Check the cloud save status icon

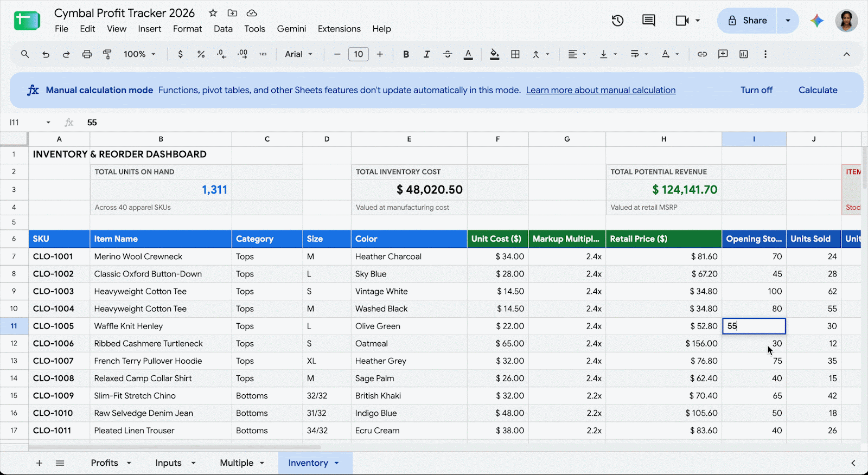pyautogui.click(x=252, y=13)
